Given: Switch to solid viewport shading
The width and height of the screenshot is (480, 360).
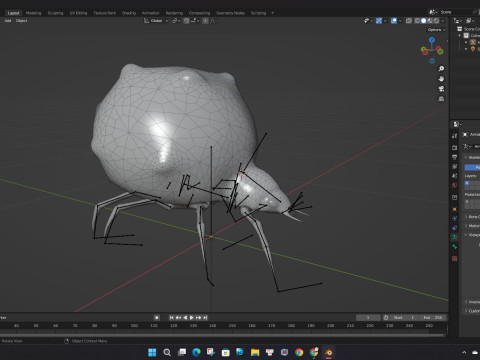Looking at the screenshot, I should pyautogui.click(x=424, y=21).
